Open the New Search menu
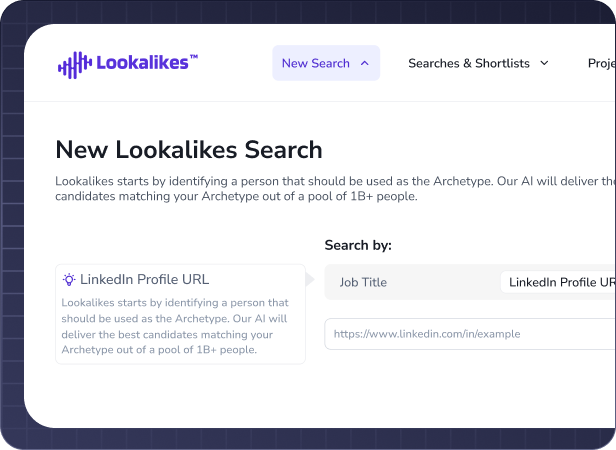The image size is (616, 450). click(326, 63)
